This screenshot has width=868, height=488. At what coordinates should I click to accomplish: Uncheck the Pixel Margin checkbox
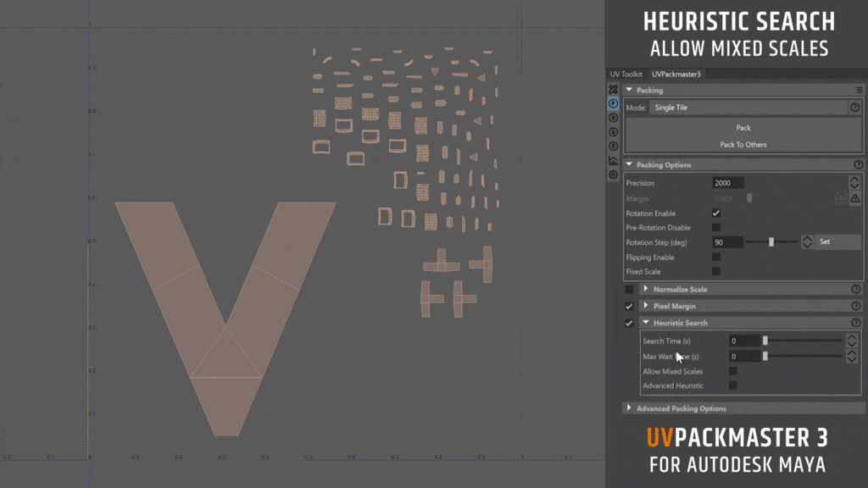click(x=629, y=306)
